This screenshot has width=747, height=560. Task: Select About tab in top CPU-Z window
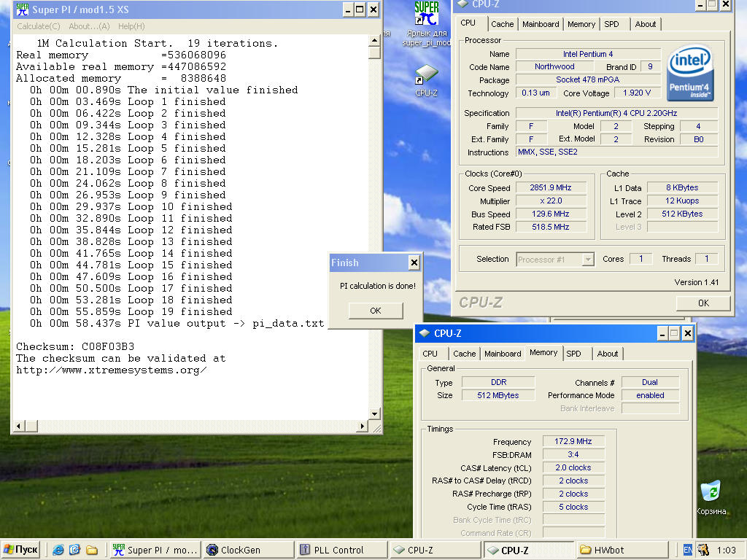click(646, 24)
